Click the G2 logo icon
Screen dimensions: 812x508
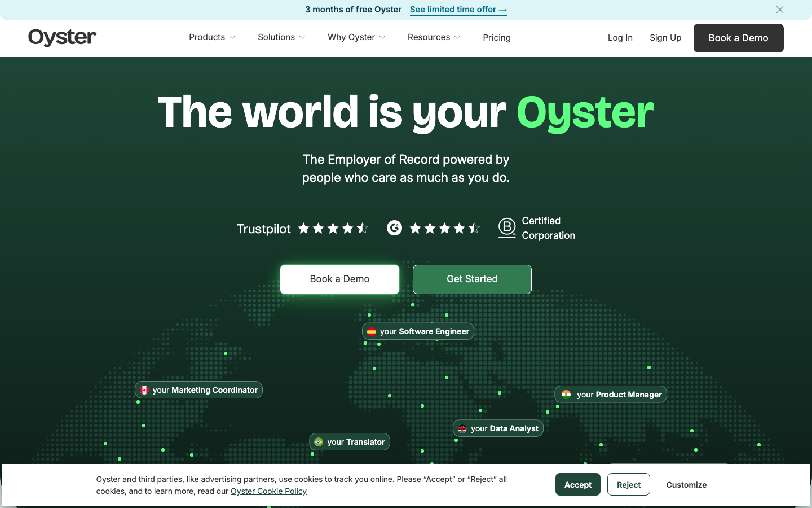tap(394, 228)
